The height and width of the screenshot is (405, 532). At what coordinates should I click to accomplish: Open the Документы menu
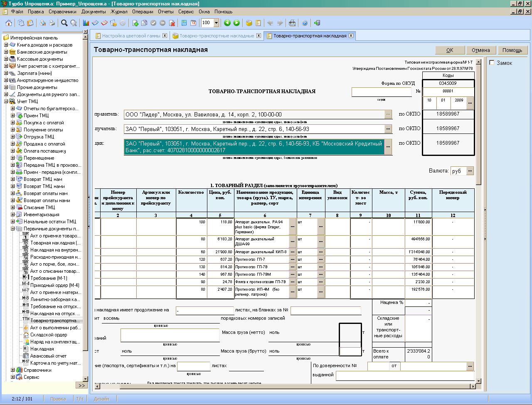click(x=94, y=12)
